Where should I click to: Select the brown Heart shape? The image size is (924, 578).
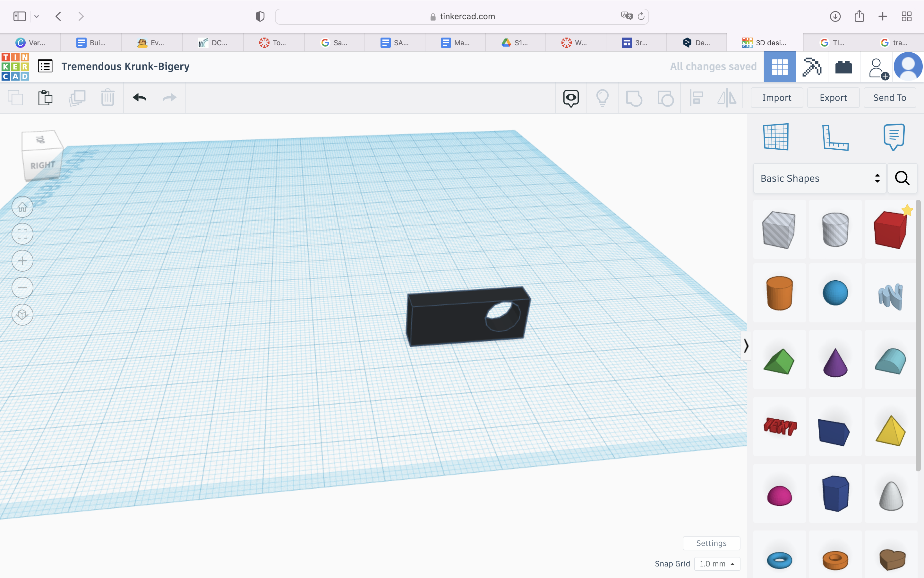(x=892, y=559)
